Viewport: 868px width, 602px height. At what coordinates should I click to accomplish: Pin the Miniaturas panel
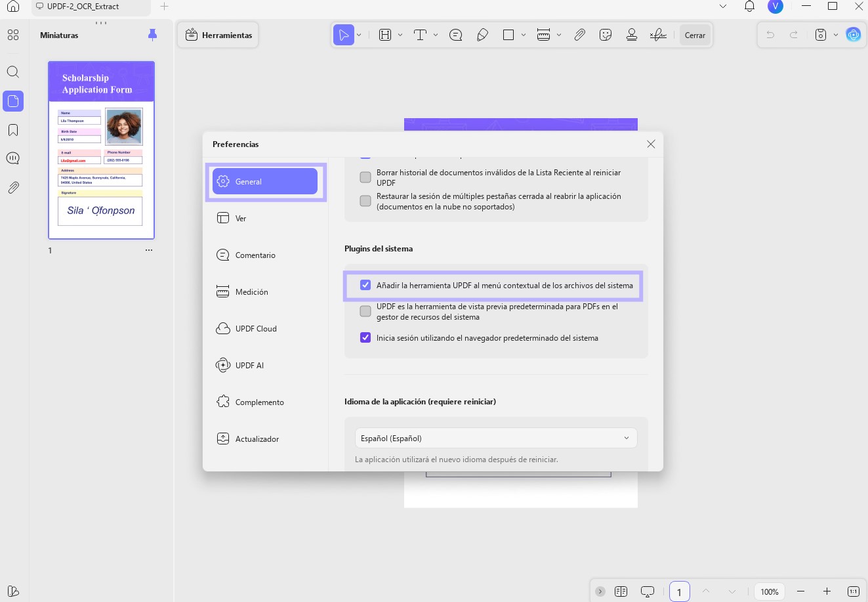[153, 35]
